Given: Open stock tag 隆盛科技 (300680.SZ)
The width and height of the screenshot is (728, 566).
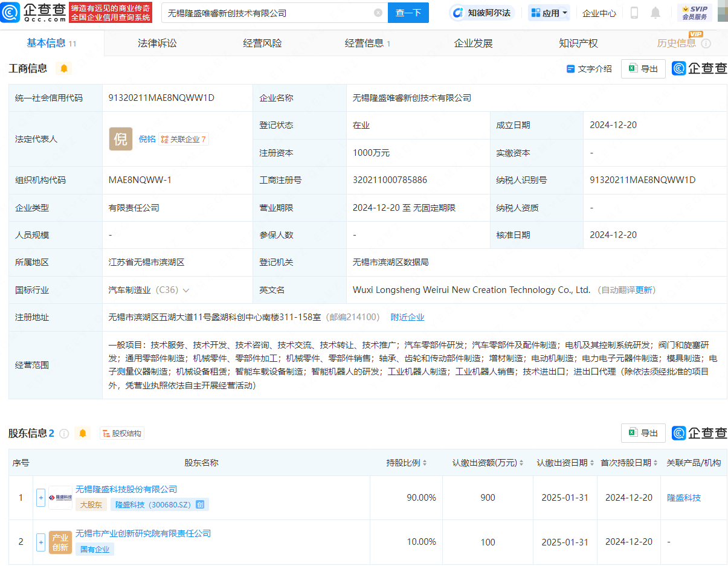Looking at the screenshot, I should (x=159, y=504).
